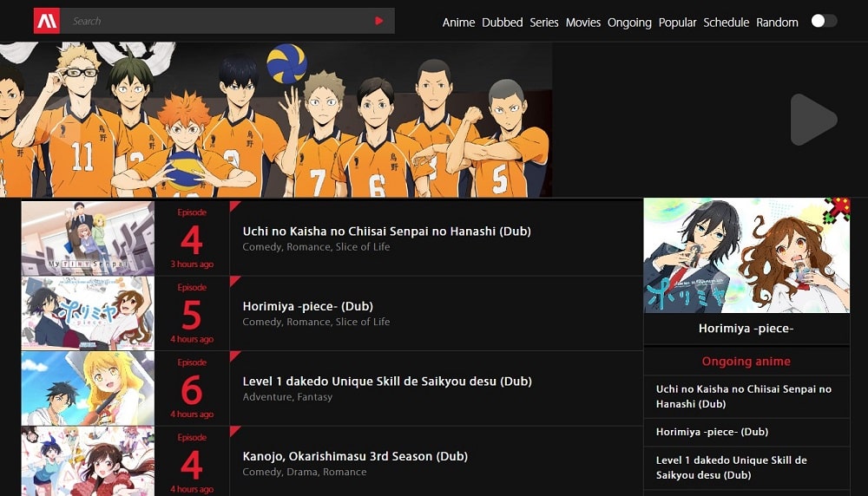Click Episode 4 number for Uchi no Kaisha
Image resolution: width=868 pixels, height=496 pixels.
(192, 240)
